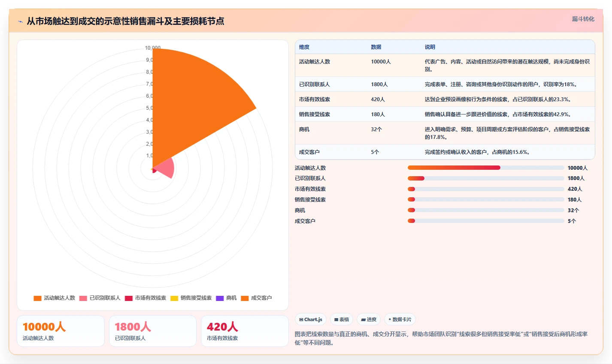
Task: Click the 商机 progress bar
Action: coord(486,210)
